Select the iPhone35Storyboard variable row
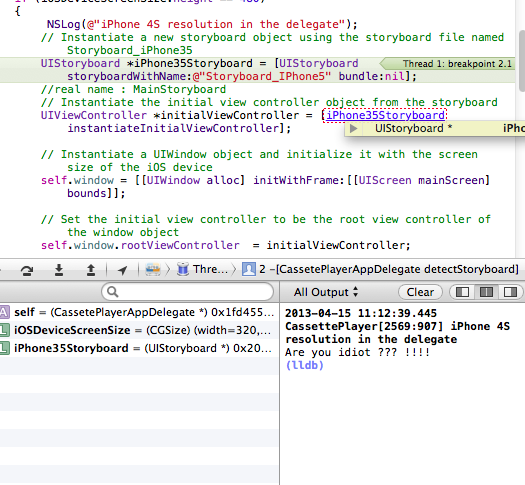Image resolution: width=525 pixels, height=485 pixels. tap(139, 348)
